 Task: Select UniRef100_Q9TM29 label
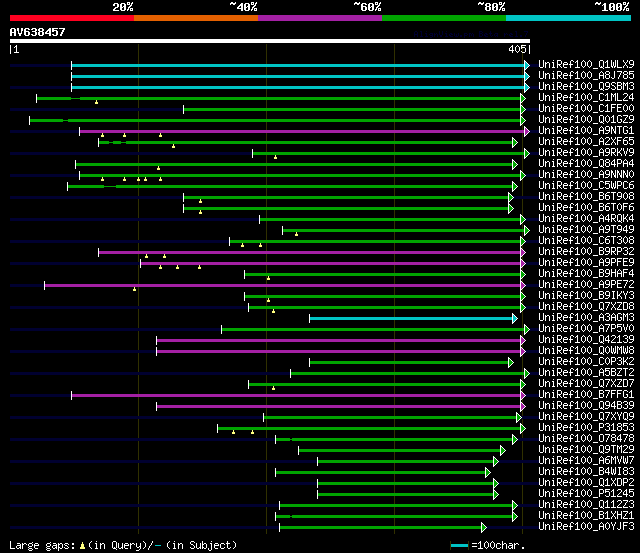click(x=586, y=450)
